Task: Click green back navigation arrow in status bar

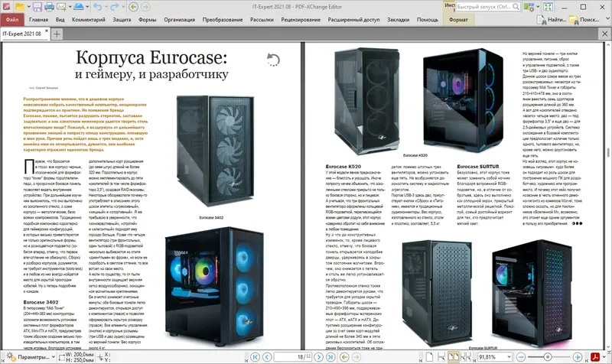Action: pos(344,357)
